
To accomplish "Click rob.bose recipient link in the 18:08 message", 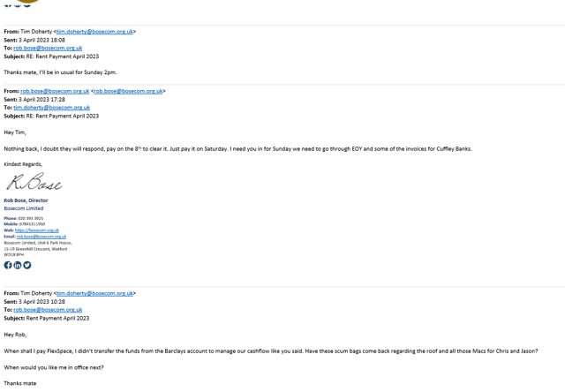I will [48, 48].
